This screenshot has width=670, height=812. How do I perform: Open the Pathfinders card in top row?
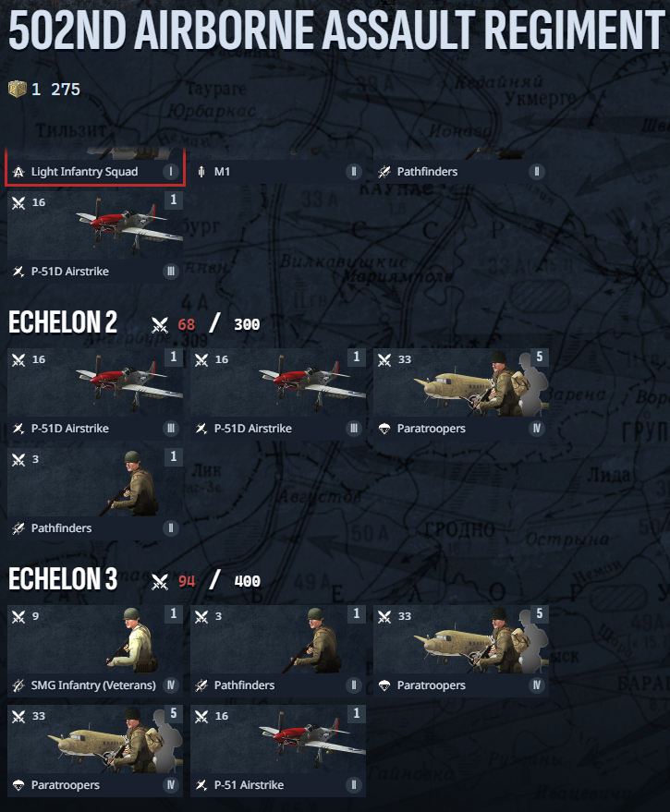click(x=460, y=166)
